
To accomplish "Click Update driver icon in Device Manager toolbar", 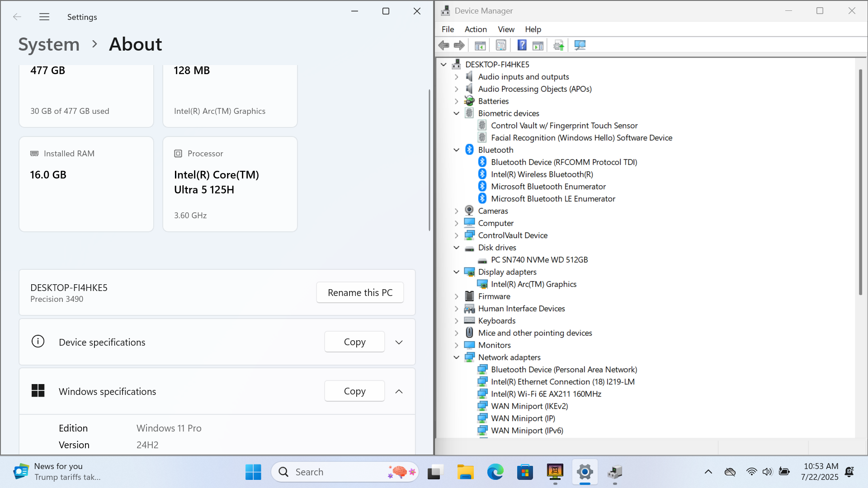I will point(559,45).
